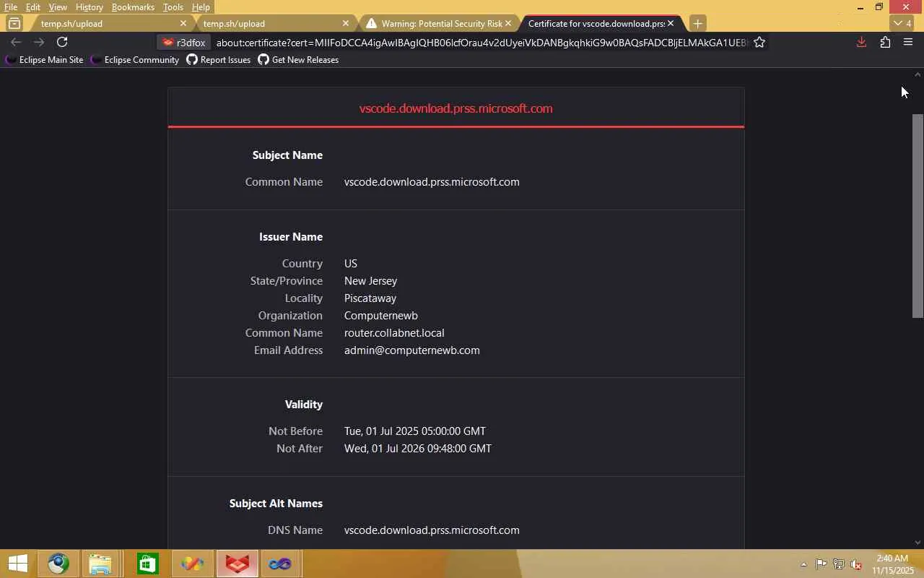Image resolution: width=924 pixels, height=578 pixels.
Task: Click issuer country value 'US'
Action: coord(351,264)
